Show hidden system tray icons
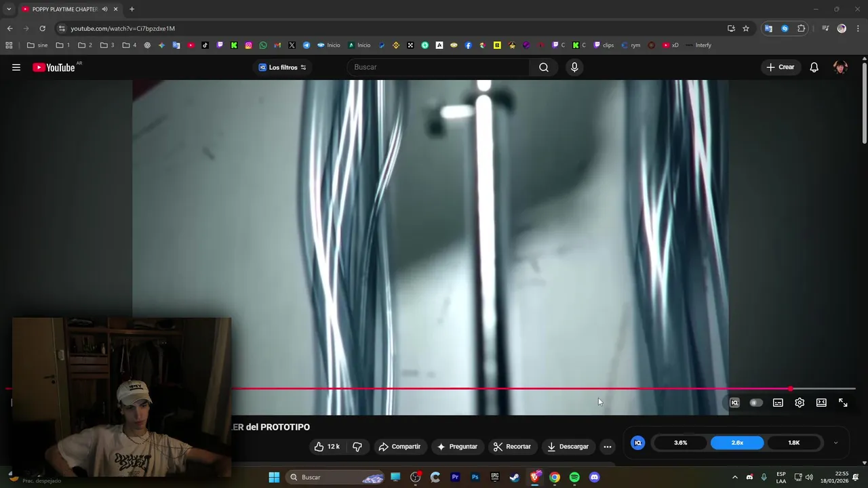 734,477
